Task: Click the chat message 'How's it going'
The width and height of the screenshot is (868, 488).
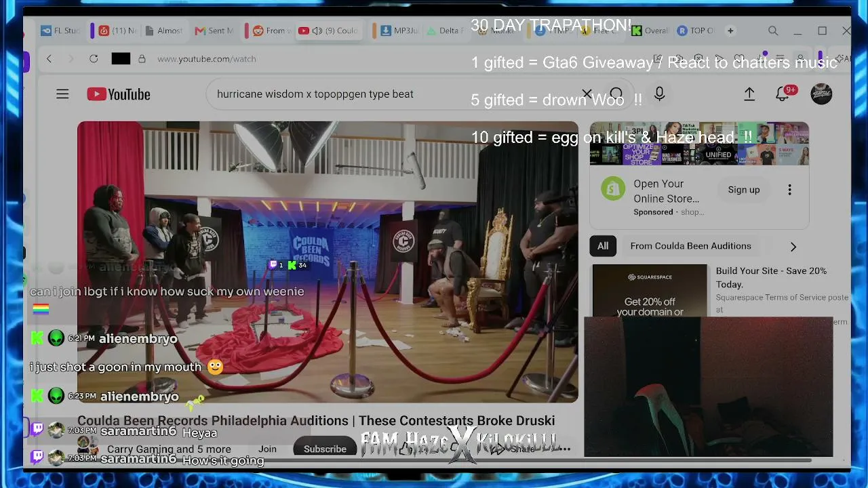Action: [222, 460]
